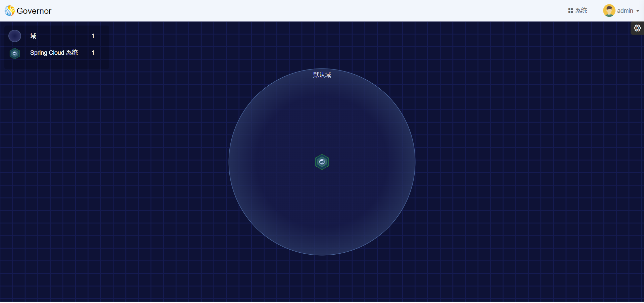Click the count next to 域
This screenshot has height=303, width=644.
(93, 36)
